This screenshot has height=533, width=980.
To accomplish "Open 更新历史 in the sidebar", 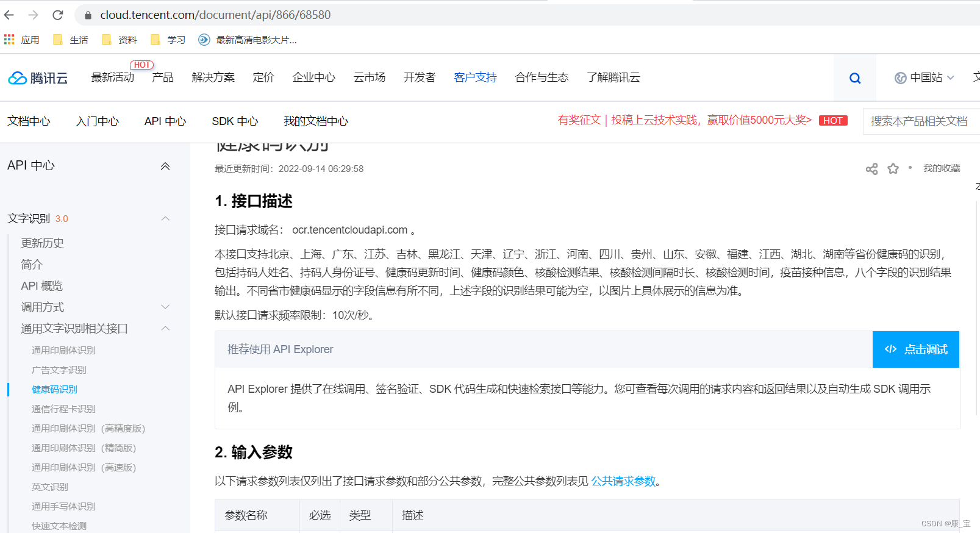I will click(x=43, y=243).
